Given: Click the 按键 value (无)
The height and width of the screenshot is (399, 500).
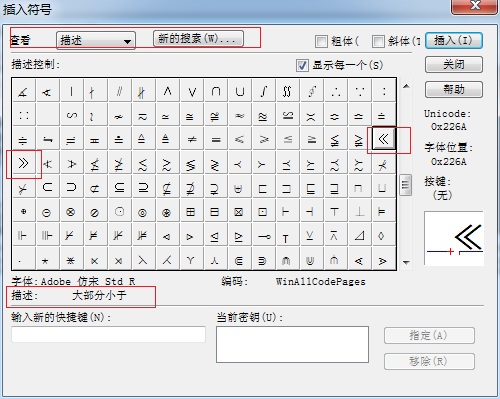Looking at the screenshot, I should click(442, 195).
